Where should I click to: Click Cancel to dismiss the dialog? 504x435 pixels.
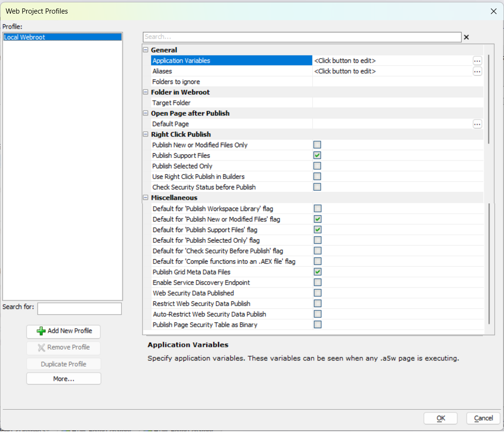483,418
